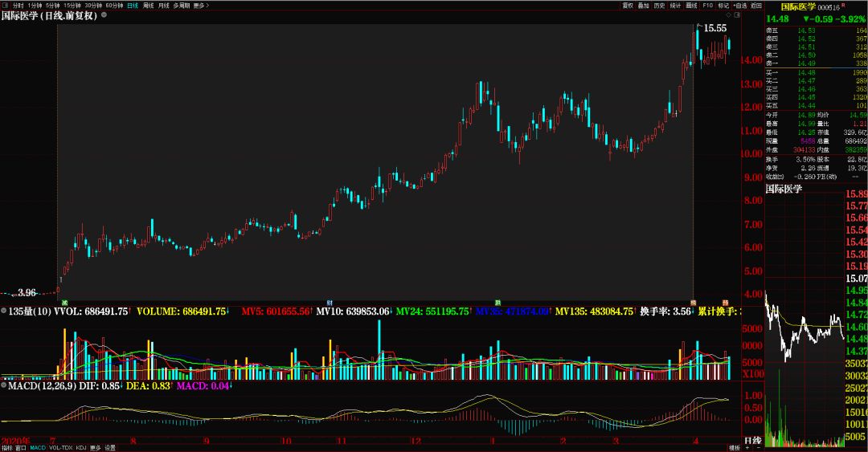Open 窗口 option at bottom bar
The height and width of the screenshot is (452, 868).
[21, 447]
